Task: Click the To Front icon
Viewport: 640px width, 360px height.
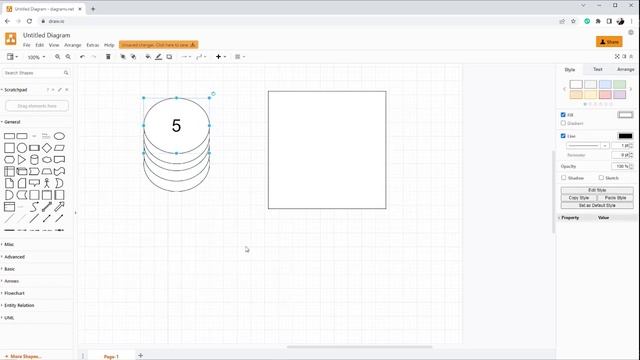Action: click(x=123, y=57)
